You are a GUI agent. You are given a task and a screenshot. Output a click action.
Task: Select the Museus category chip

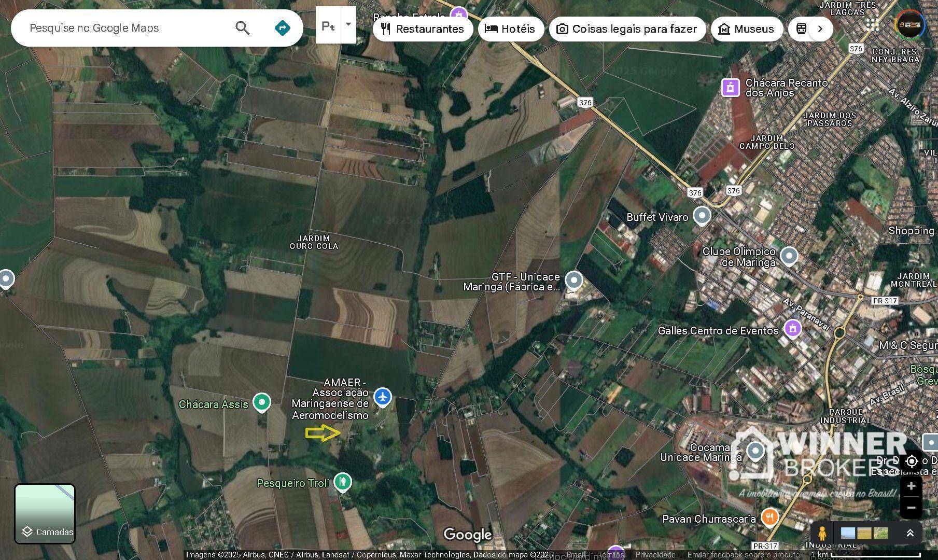pyautogui.click(x=747, y=29)
